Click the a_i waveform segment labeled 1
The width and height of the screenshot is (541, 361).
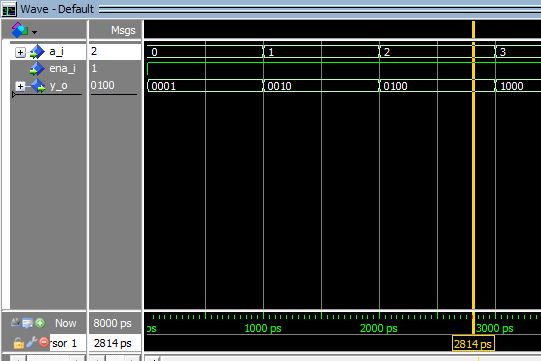pyautogui.click(x=321, y=52)
